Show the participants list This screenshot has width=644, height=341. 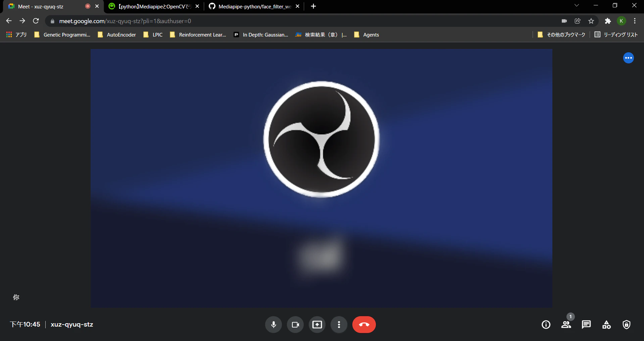coord(566,325)
